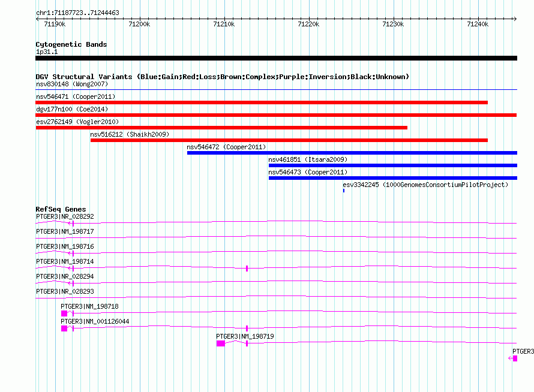Select the NM_001126044 magenta terminal exon block
534x392 pixels.
pyautogui.click(x=64, y=328)
